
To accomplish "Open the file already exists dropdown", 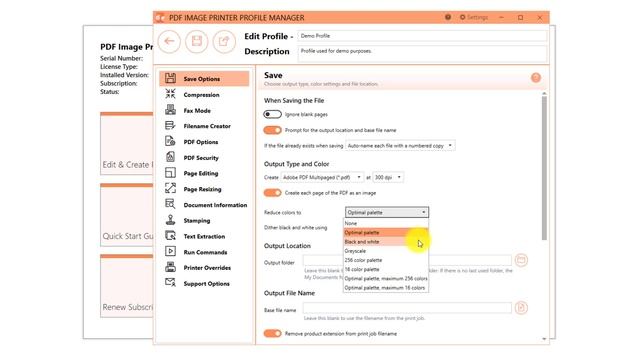I will [x=400, y=145].
